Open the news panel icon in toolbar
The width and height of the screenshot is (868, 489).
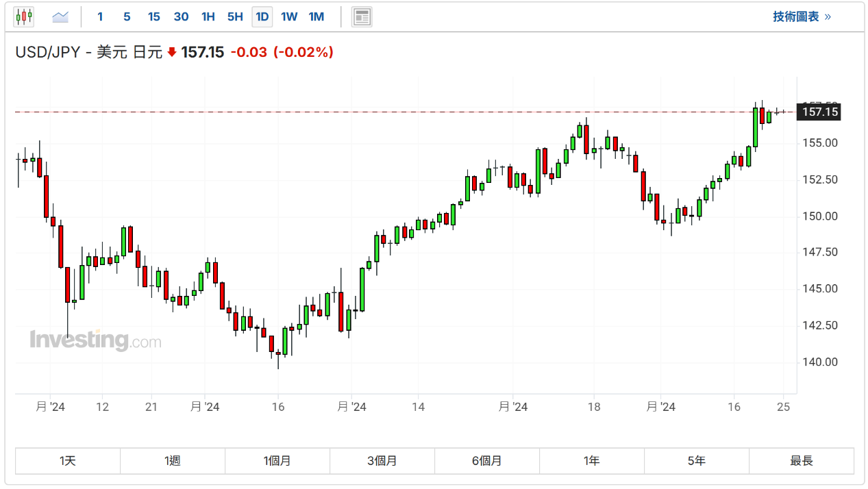click(x=362, y=16)
